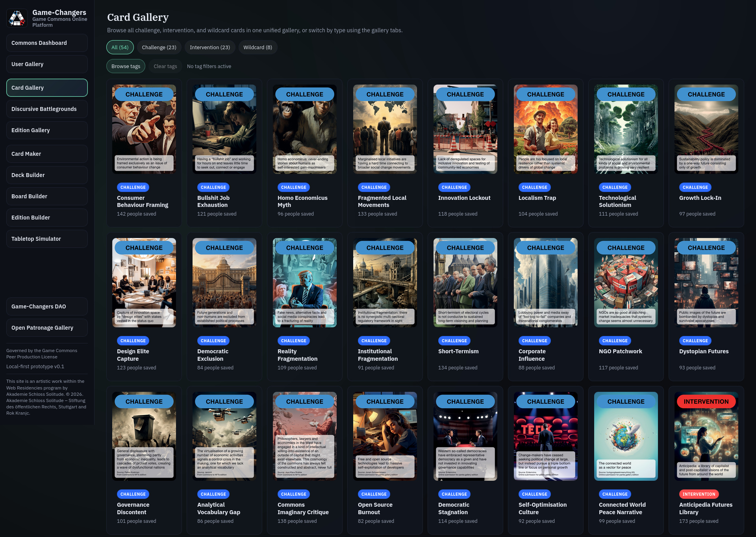Screen dimensions: 756x537
Task: Open the Self-Optimisation Culture card thumbnail
Action: [x=546, y=436]
